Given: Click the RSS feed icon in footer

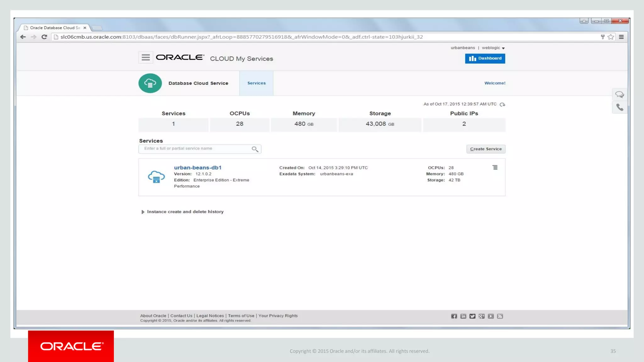Looking at the screenshot, I should click(500, 316).
